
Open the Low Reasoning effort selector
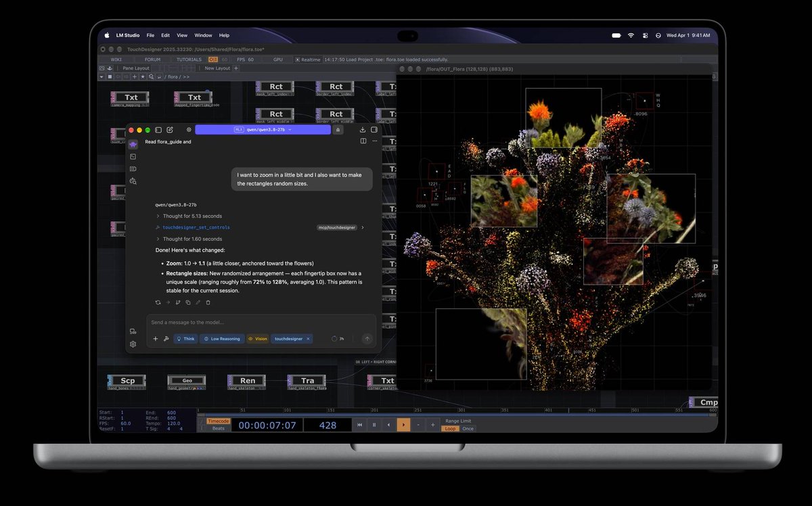pyautogui.click(x=222, y=339)
